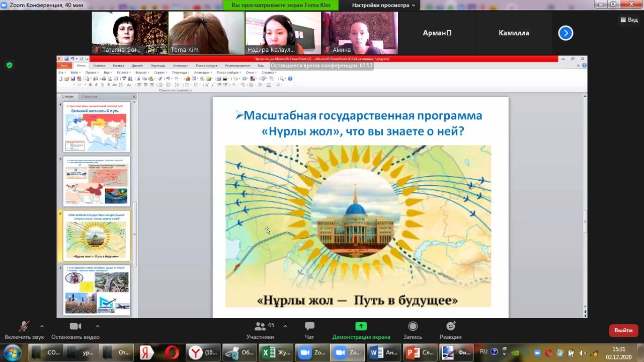Start recording with the Запись button
Viewport: 644px width, 362px height.
click(413, 326)
